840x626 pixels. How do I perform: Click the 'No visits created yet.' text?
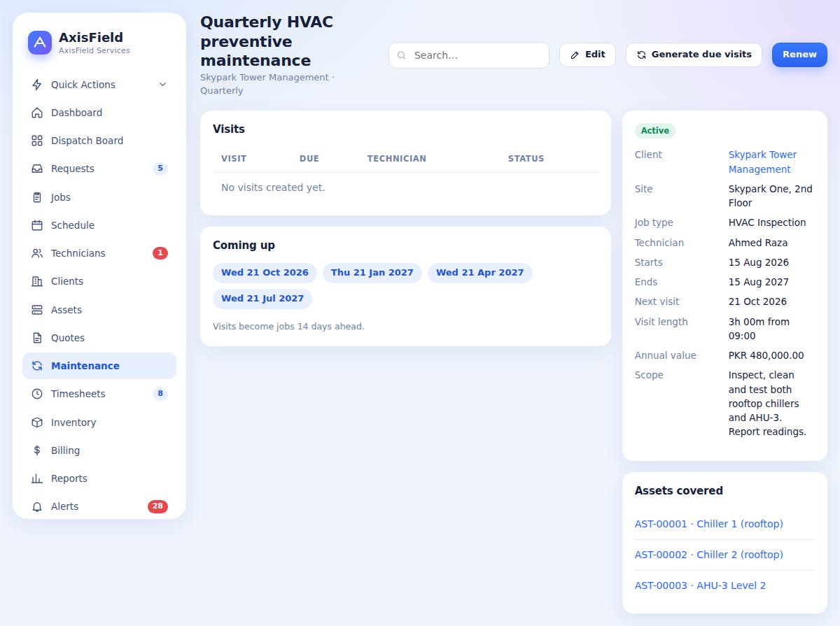point(273,187)
